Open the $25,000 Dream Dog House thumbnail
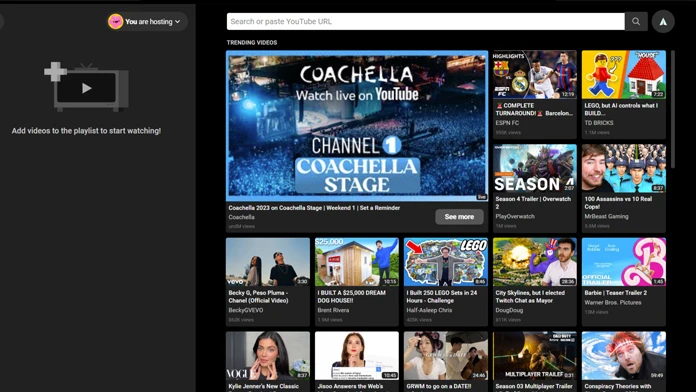The width and height of the screenshot is (696, 392). tap(357, 262)
